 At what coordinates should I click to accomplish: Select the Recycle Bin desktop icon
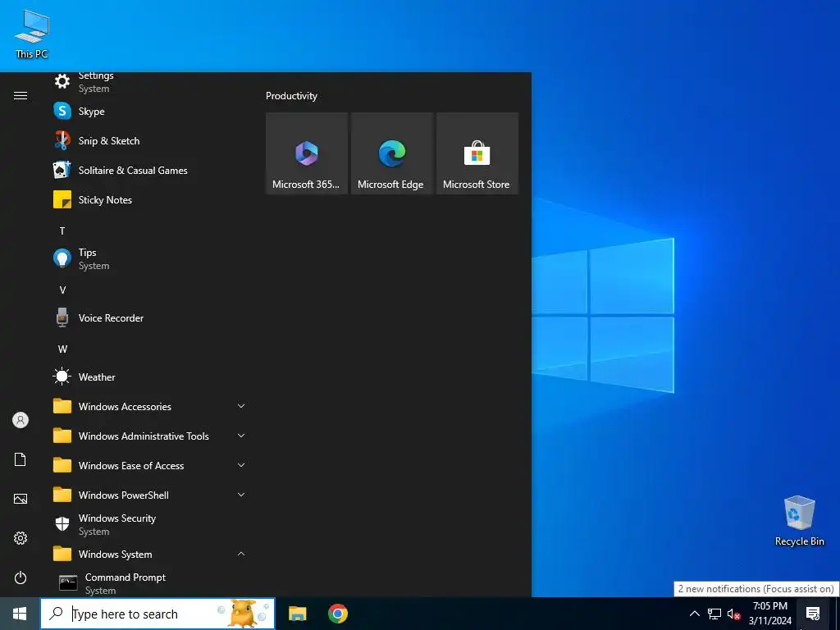[x=799, y=521]
